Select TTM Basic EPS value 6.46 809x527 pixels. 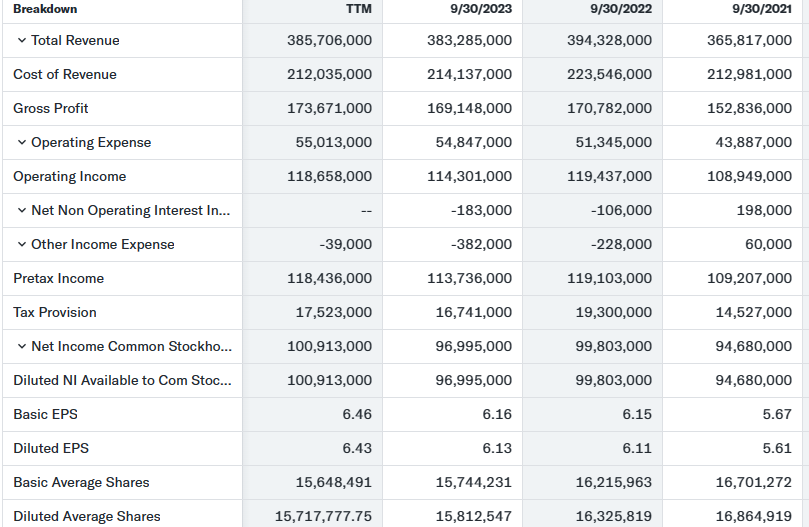(x=357, y=414)
